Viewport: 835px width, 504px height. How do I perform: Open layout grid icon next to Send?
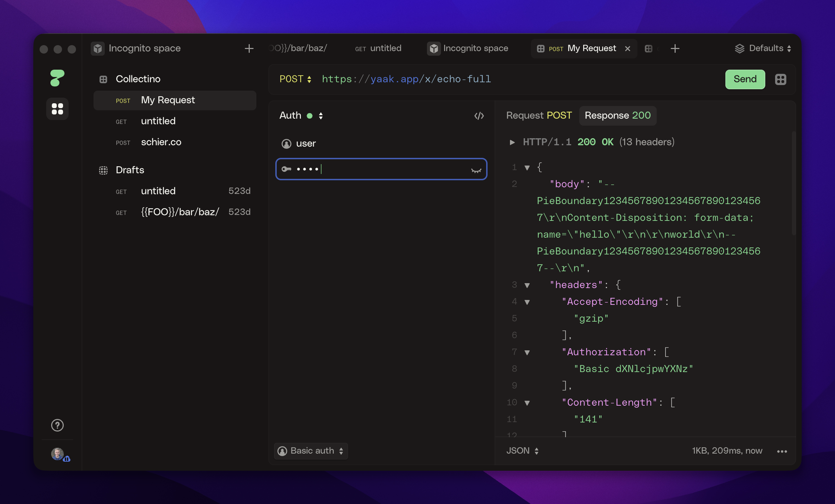click(781, 79)
